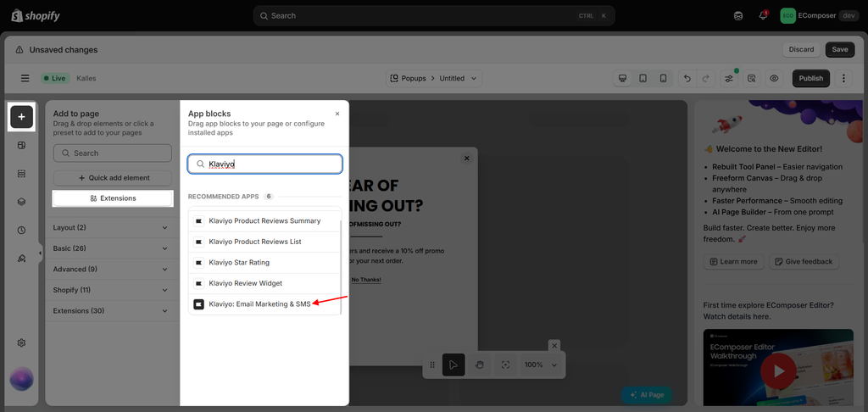Preview the page with the eye icon
This screenshot has height=412, width=868.
(774, 78)
